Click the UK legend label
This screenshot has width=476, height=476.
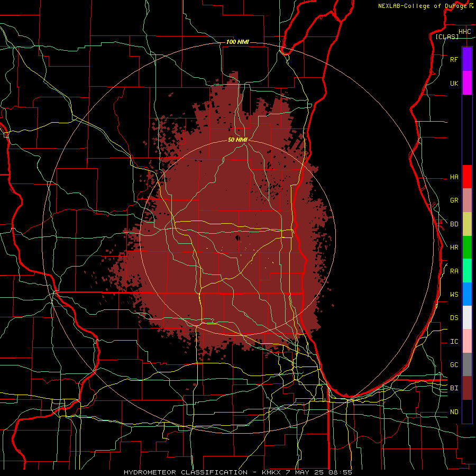(x=454, y=84)
